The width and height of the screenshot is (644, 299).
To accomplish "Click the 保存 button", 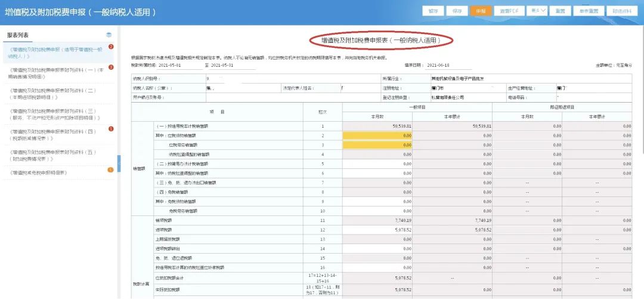I will [457, 11].
